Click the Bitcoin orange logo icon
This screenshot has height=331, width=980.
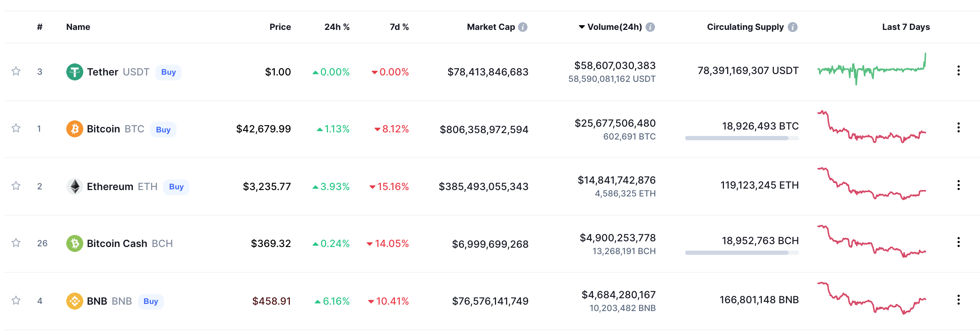tap(74, 129)
